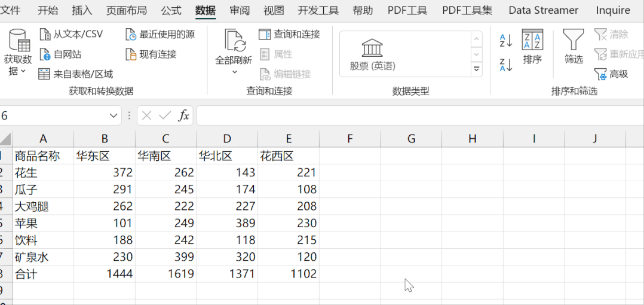Image resolution: width=644 pixels, height=305 pixels.
Task: Click 现有连接 (Existing Connections)
Action: (x=151, y=54)
